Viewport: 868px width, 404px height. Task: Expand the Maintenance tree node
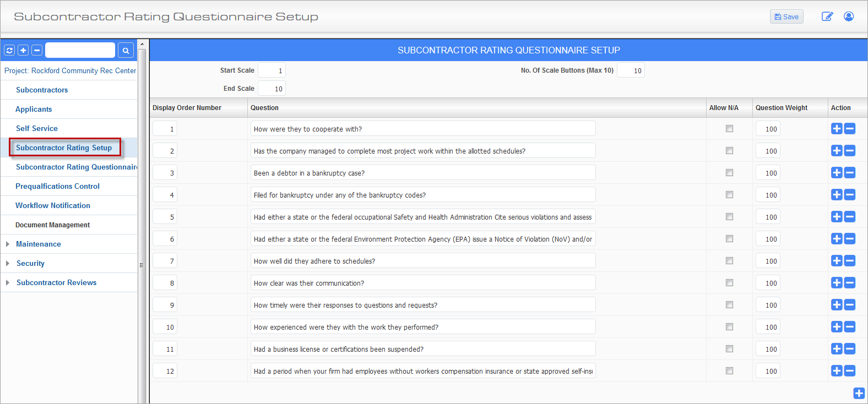(x=7, y=244)
